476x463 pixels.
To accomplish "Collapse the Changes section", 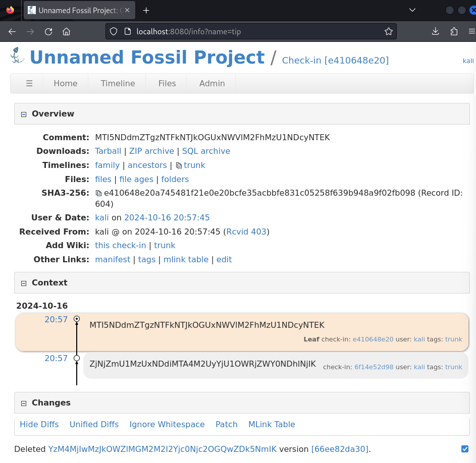I will point(24,403).
